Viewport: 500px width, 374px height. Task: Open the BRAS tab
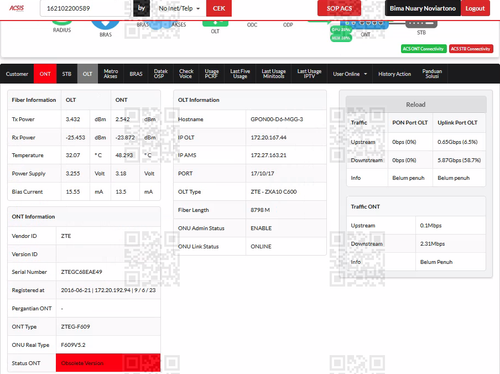pos(136,74)
